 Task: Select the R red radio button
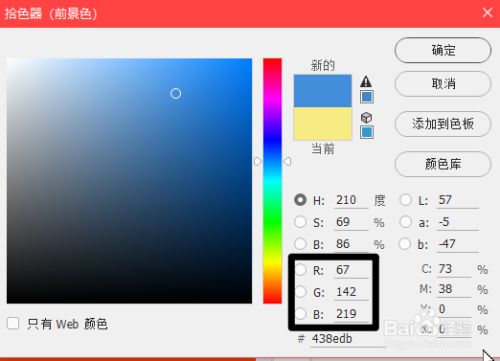(x=300, y=270)
